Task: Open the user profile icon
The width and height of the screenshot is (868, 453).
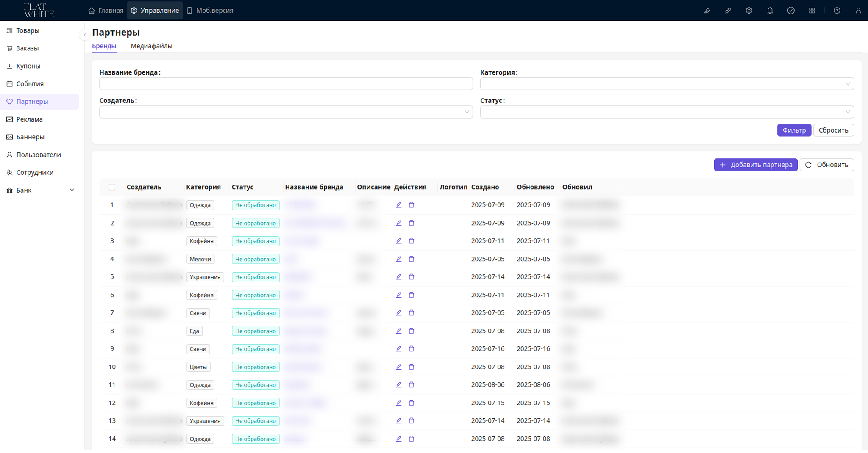Action: pos(858,11)
